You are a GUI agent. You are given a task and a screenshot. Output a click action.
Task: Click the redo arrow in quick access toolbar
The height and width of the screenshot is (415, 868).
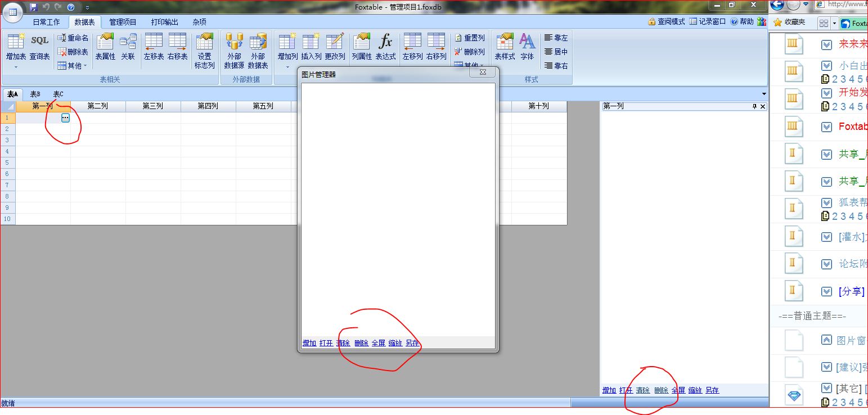coord(57,7)
